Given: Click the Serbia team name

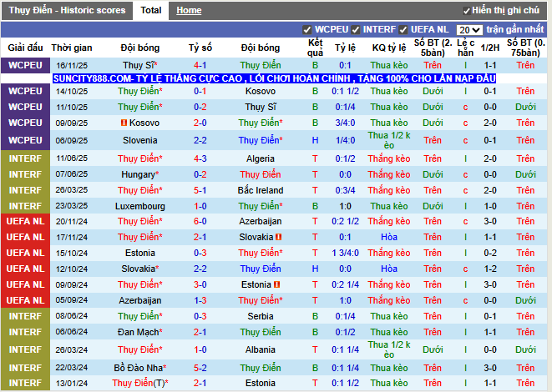Looking at the screenshot, I should [261, 316].
